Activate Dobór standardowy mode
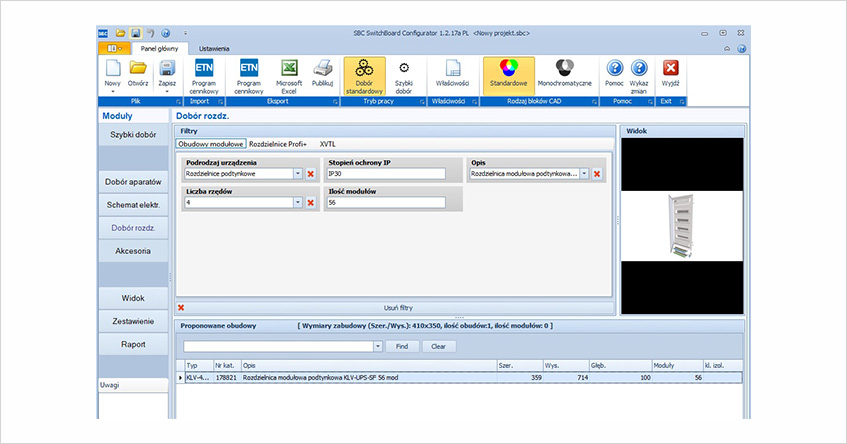 pos(364,76)
